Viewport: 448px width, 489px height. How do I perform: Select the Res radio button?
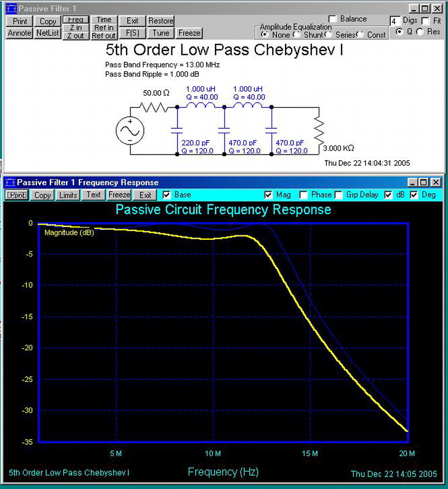click(x=420, y=31)
